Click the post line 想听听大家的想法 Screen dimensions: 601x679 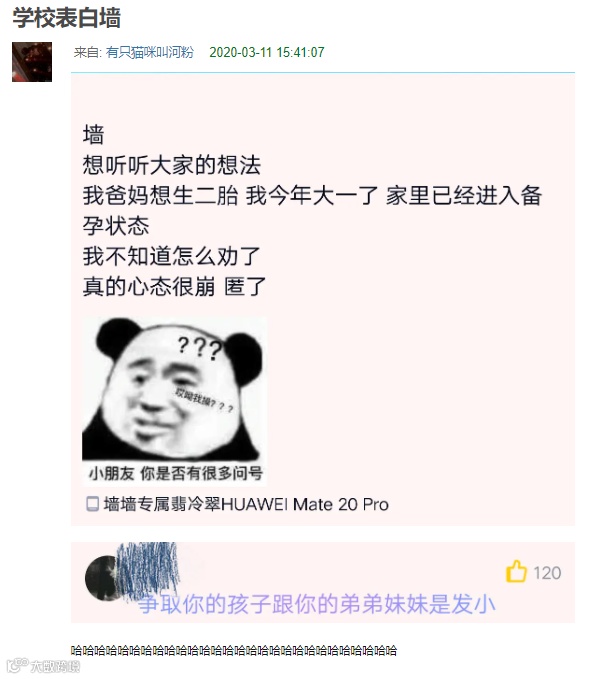point(172,165)
